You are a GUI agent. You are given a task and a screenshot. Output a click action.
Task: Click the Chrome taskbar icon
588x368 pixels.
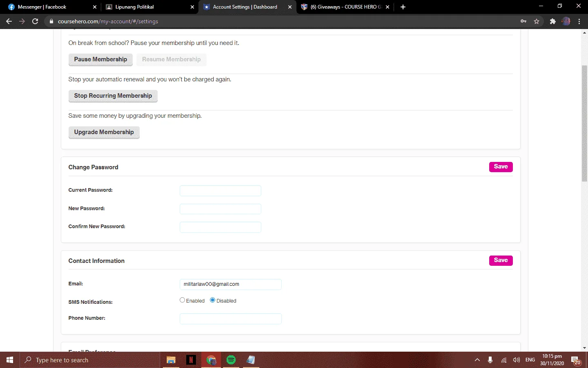[211, 360]
